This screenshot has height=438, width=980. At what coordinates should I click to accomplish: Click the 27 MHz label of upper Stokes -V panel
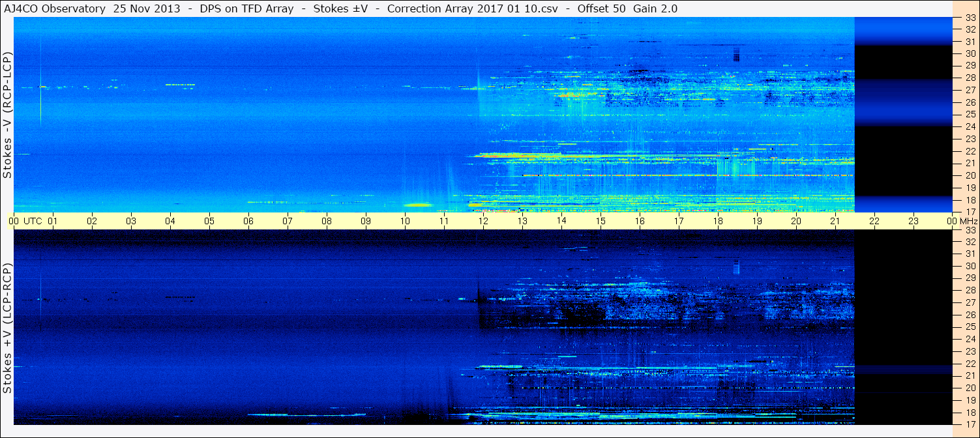point(970,90)
